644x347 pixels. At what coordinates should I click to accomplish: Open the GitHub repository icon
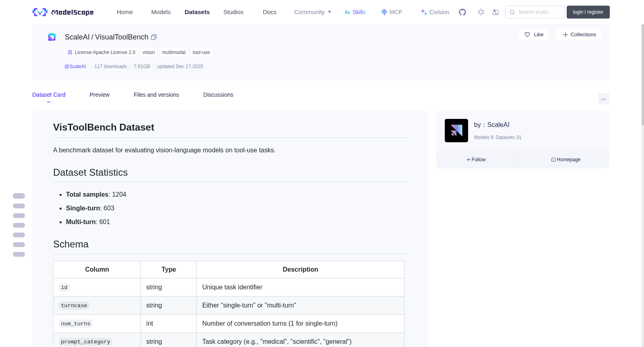pyautogui.click(x=462, y=12)
